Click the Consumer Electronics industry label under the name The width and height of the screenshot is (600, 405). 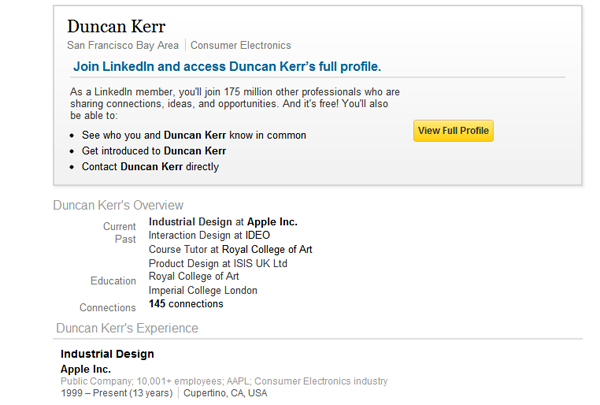[240, 45]
